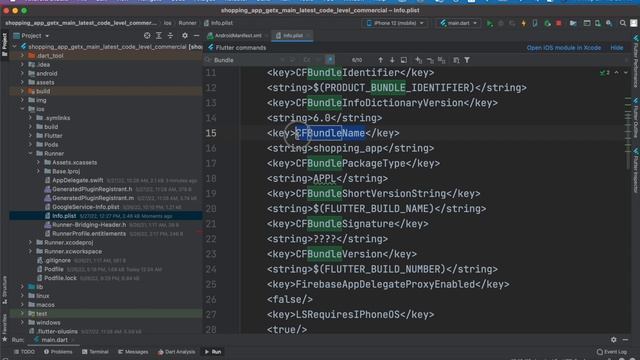Screen dimensions: 640x360
Task: Click line 16 shopping_app string text
Action: click(348, 148)
